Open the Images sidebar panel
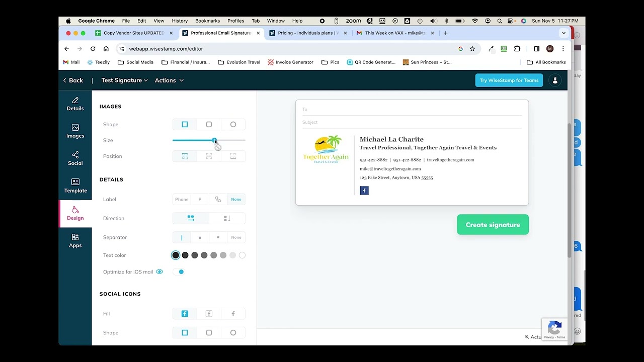 point(75,131)
